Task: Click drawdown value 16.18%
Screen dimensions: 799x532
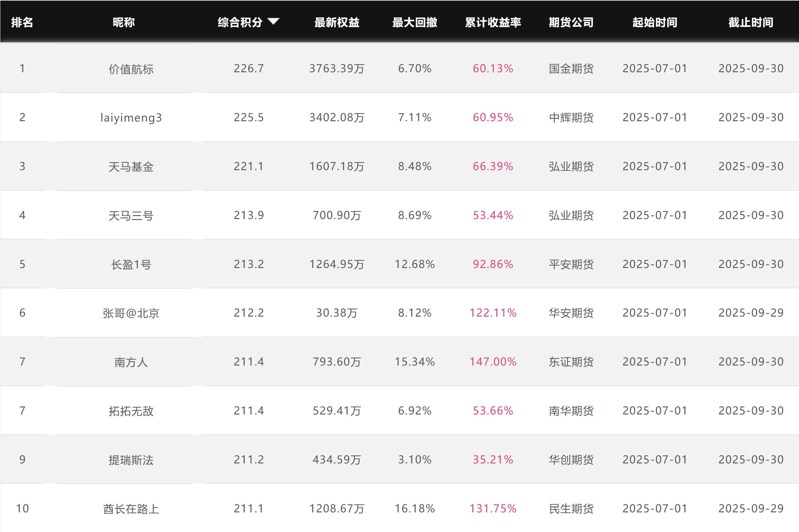Action: point(414,508)
